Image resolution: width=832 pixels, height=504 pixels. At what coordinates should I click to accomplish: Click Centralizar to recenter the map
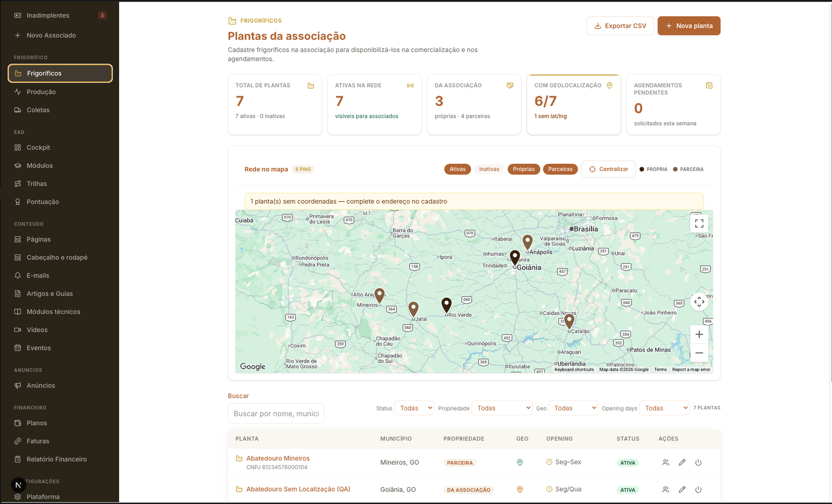(608, 169)
